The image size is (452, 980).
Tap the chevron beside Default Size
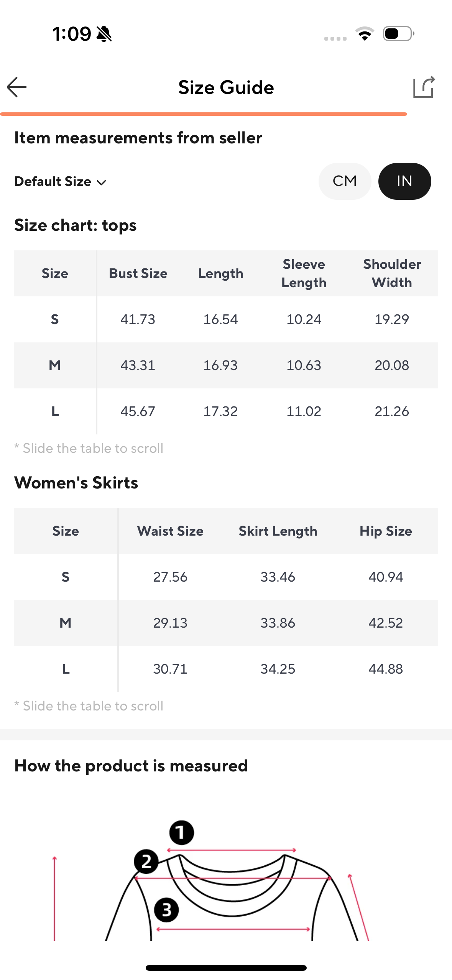point(102,183)
